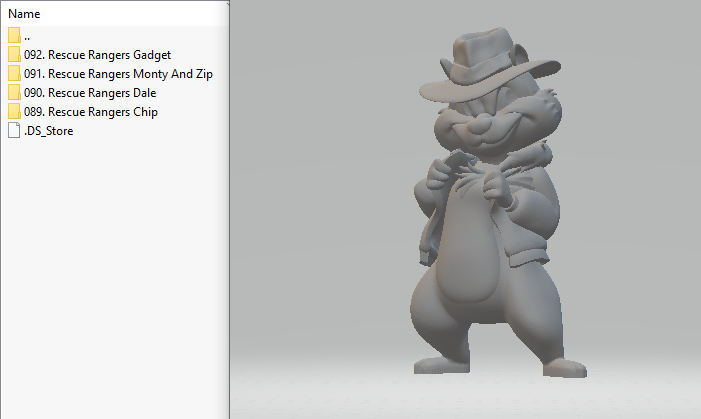Click the folder icon for 089 Chip
The width and height of the screenshot is (701, 419).
click(x=14, y=112)
